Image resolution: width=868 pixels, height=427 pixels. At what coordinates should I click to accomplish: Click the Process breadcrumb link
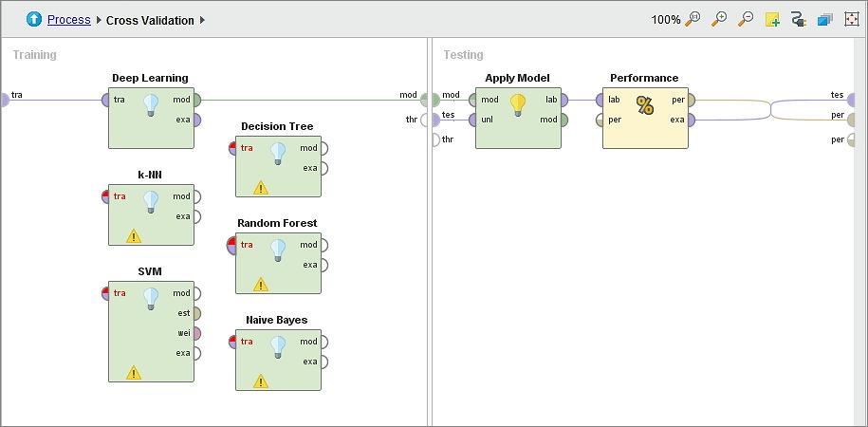pos(68,20)
